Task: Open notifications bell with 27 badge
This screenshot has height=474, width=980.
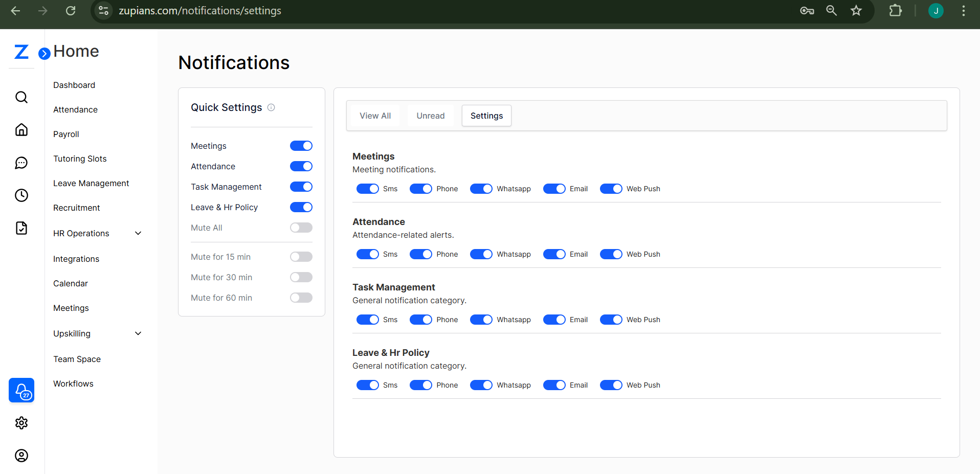Action: click(21, 391)
